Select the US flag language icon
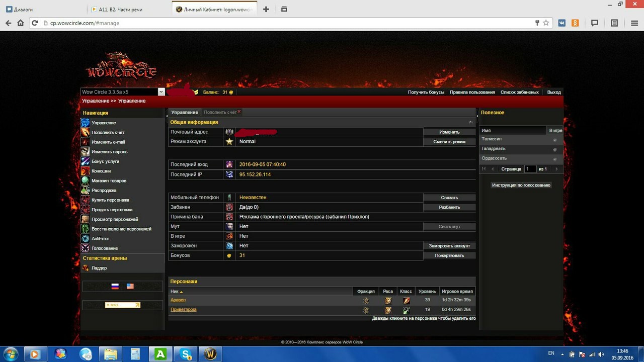 130,286
